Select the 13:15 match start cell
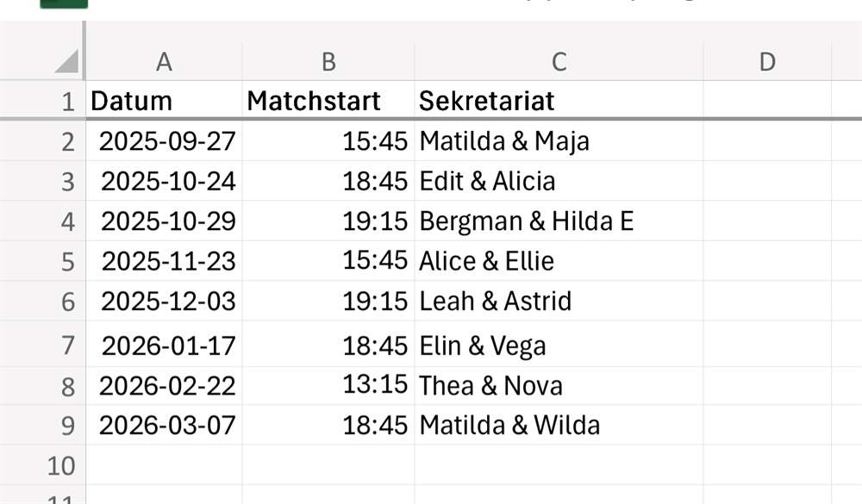Screen dimensions: 862x504 (x=328, y=386)
